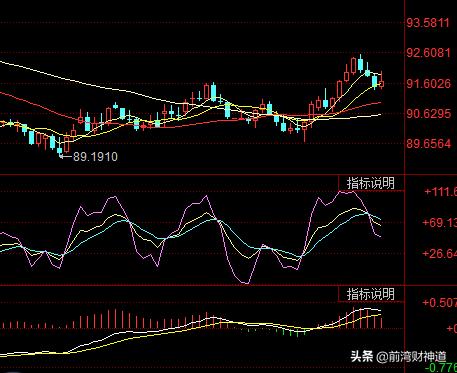Click the green -0.776 MACD scale value
The image size is (457, 373).
pos(443,368)
